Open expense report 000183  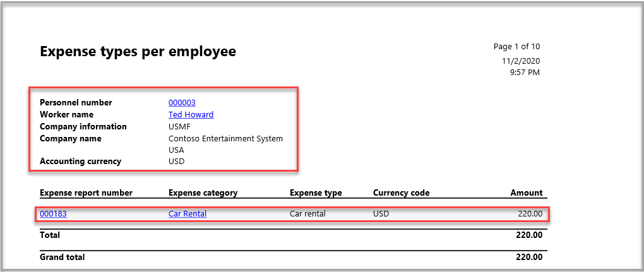coord(54,214)
